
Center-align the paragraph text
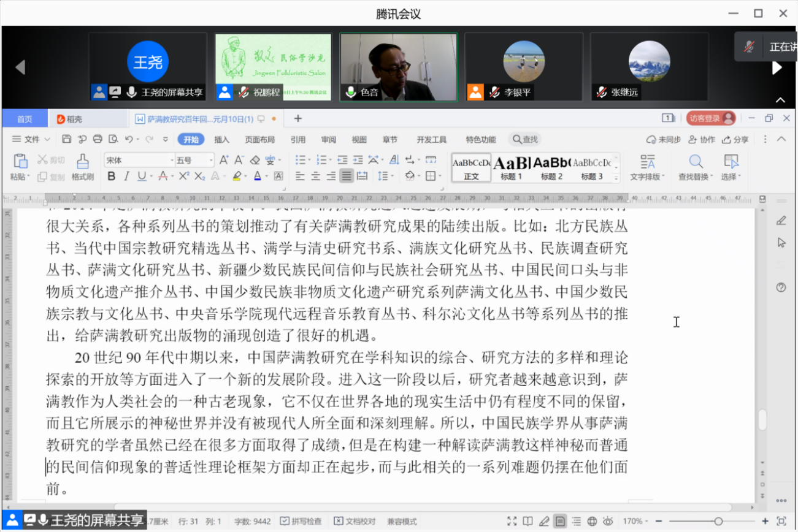[x=315, y=177]
